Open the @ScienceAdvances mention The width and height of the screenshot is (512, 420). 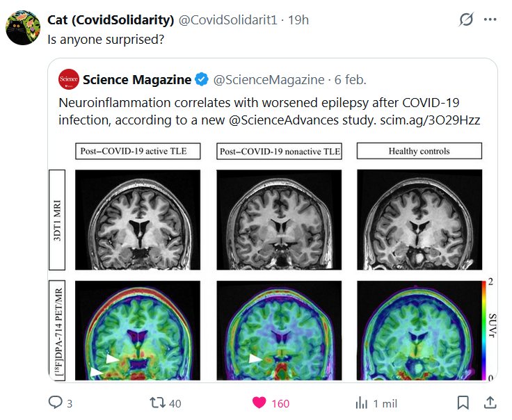coord(283,120)
